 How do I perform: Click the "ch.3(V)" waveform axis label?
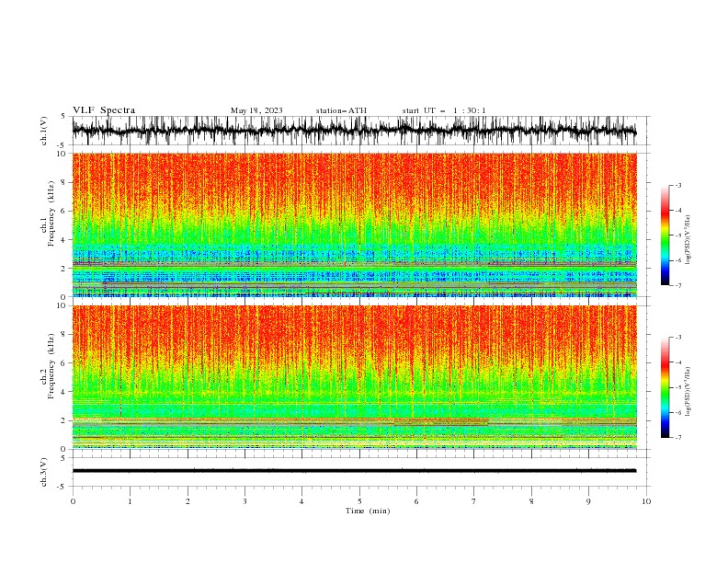pos(44,472)
